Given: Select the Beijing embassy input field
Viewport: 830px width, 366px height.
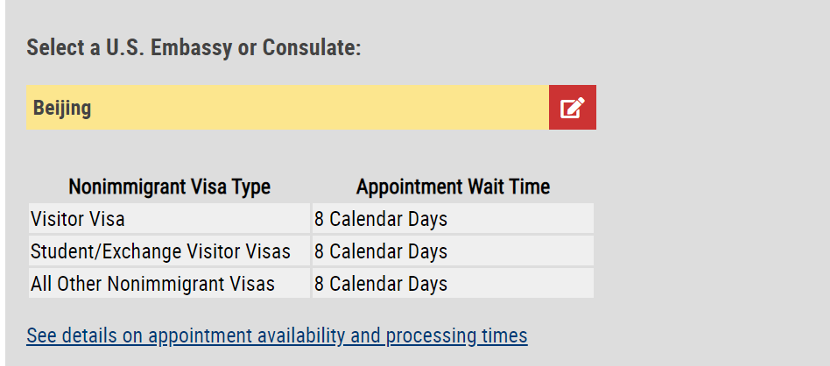Looking at the screenshot, I should 287,108.
